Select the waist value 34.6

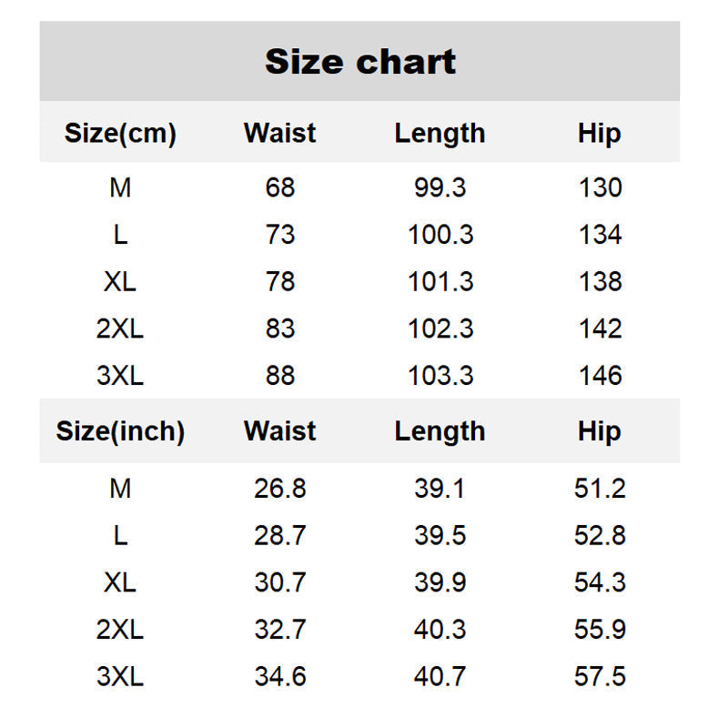(280, 676)
